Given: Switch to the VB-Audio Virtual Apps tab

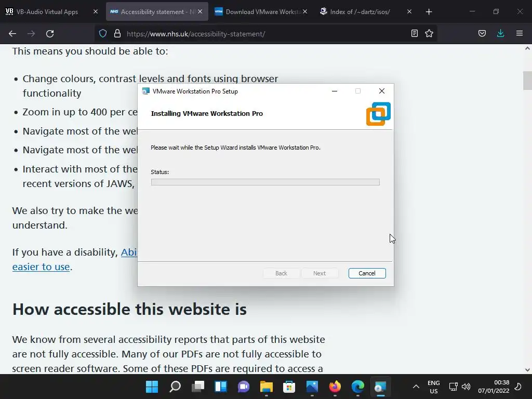Looking at the screenshot, I should pos(47,11).
